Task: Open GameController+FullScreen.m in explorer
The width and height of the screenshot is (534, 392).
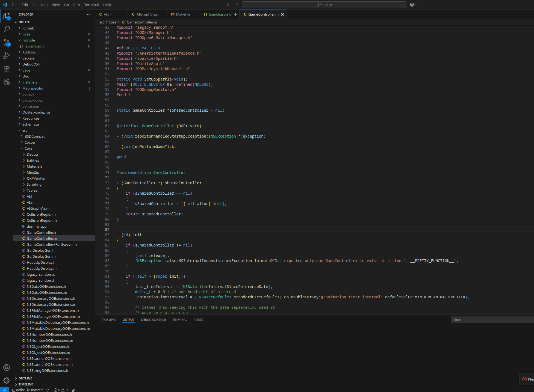Action: coord(52,244)
